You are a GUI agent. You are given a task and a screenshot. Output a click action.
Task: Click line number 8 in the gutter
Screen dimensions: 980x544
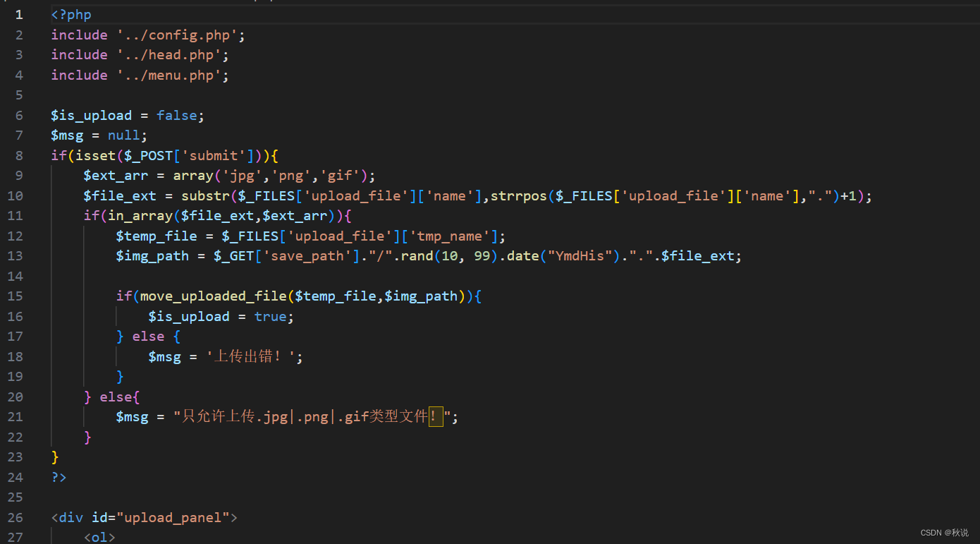tap(19, 155)
